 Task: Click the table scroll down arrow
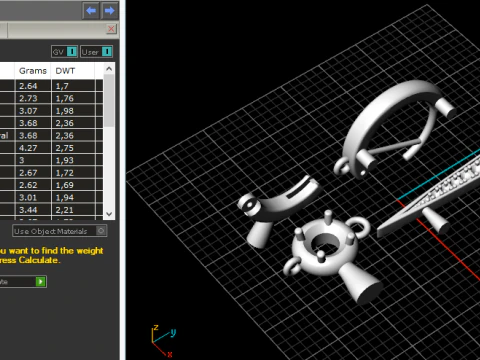tap(109, 214)
